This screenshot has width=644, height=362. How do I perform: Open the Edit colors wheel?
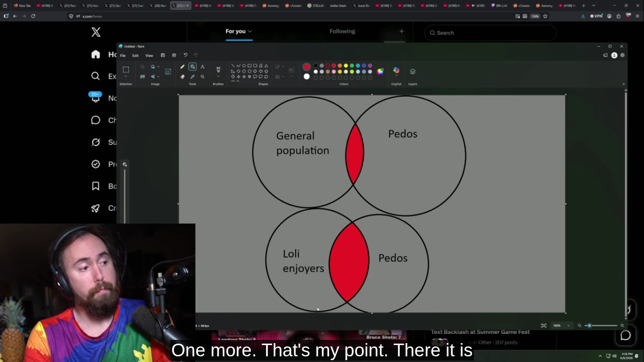pos(380,72)
